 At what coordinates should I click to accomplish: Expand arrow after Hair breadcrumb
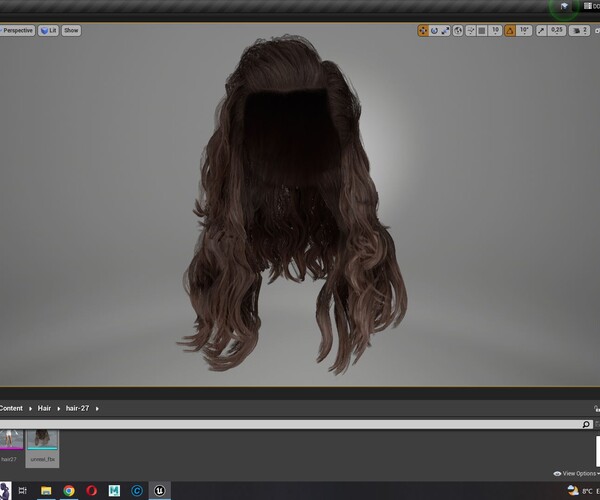click(59, 409)
